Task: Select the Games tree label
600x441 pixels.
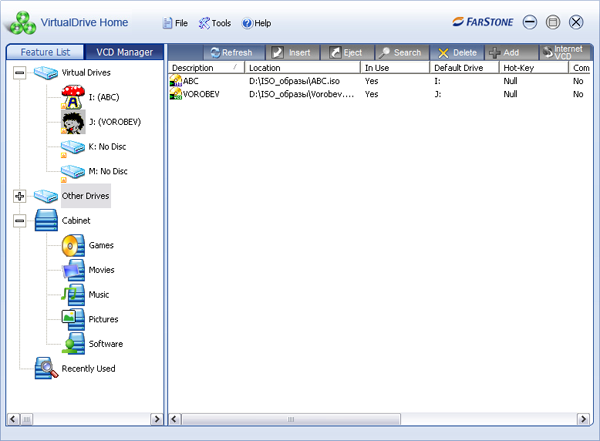Action: (x=101, y=245)
